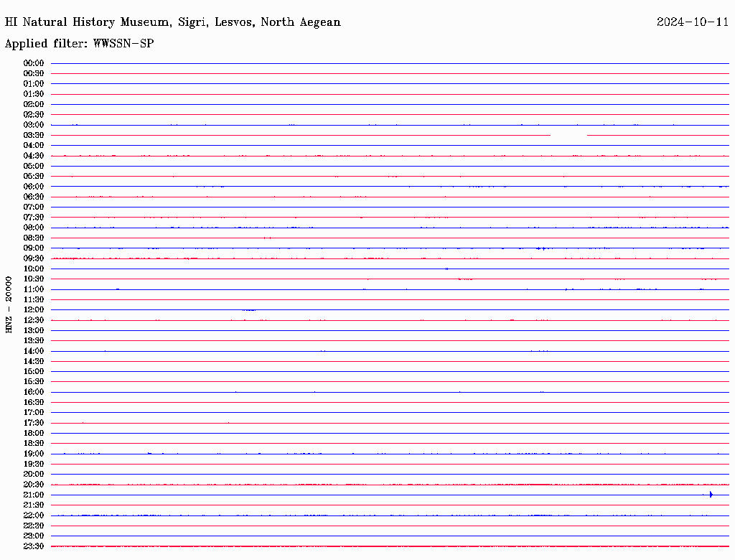Click the 10:00 time label
The height and width of the screenshot is (560, 735).
tap(34, 269)
